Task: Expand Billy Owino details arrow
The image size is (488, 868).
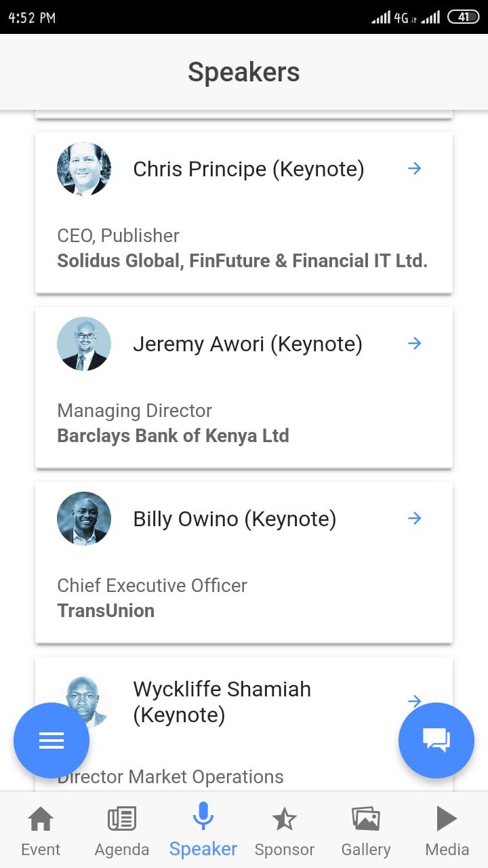Action: (415, 519)
